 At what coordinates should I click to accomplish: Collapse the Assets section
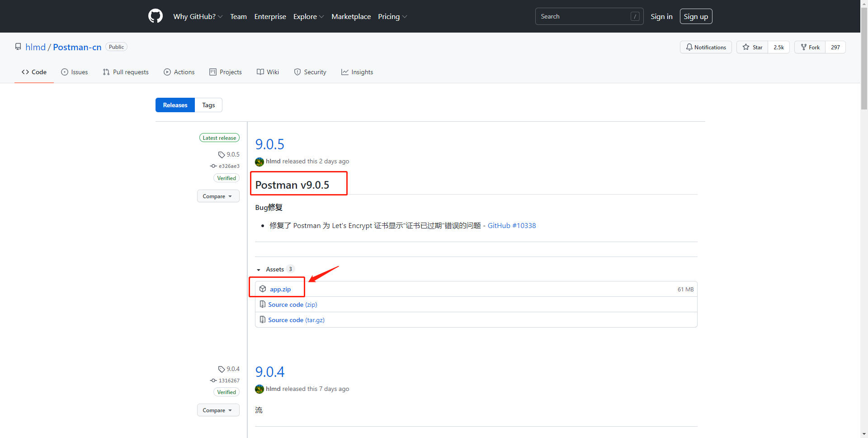[275, 269]
